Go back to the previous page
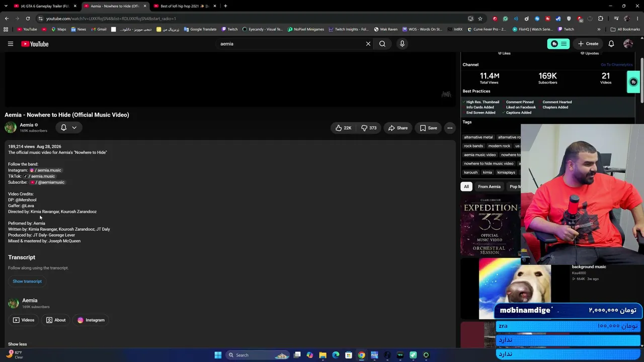 (x=7, y=19)
